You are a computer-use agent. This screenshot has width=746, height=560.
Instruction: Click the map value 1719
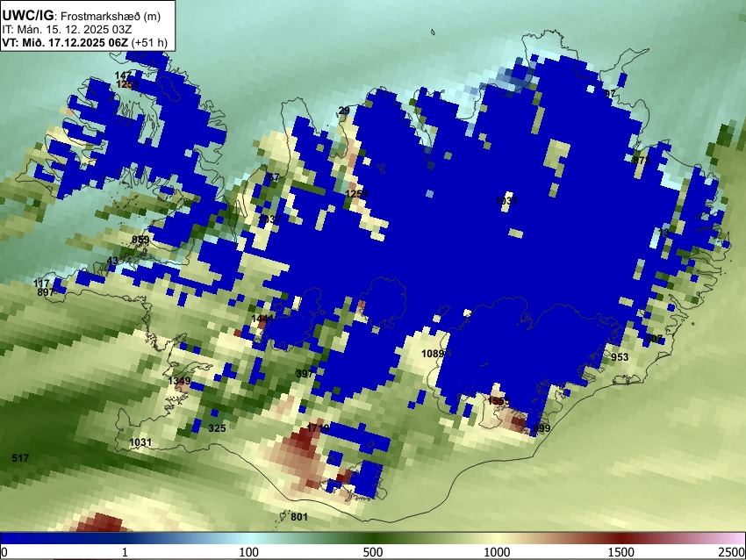[x=318, y=427]
